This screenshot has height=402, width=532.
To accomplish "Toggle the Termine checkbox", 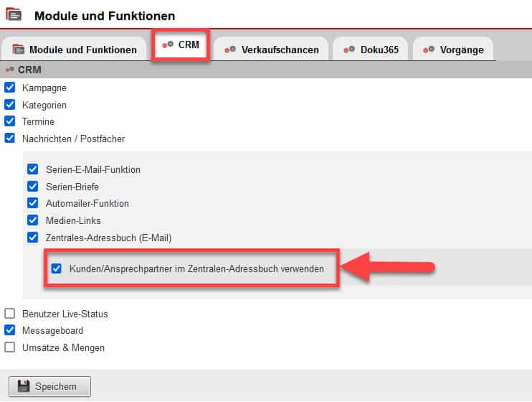I will coord(10,121).
